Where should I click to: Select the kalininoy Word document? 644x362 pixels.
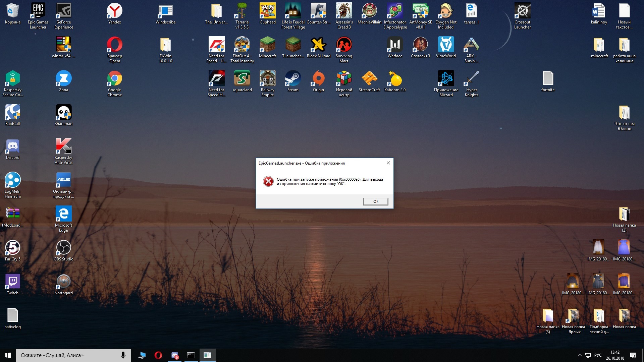tap(599, 13)
